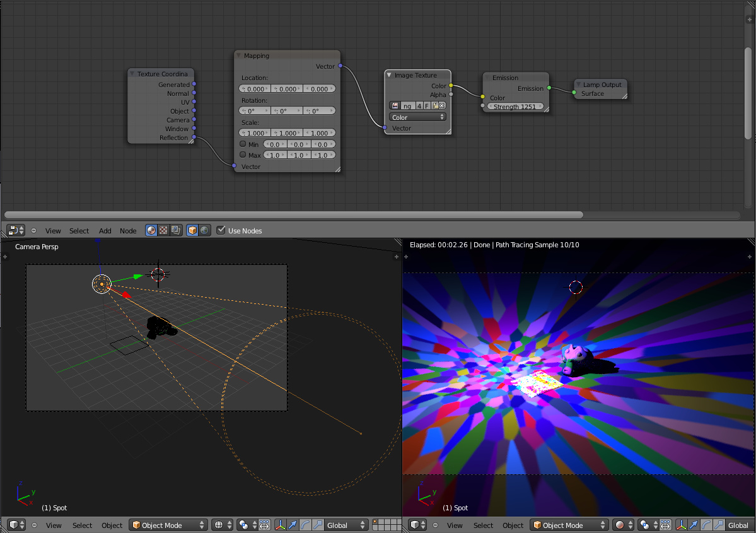Open the Node menu
This screenshot has height=533, width=756.
tap(128, 231)
